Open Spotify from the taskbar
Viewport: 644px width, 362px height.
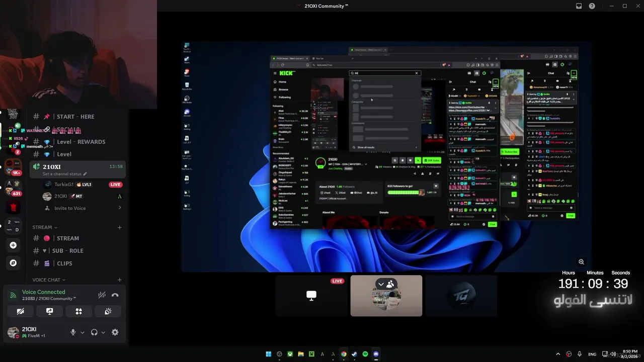[365, 354]
